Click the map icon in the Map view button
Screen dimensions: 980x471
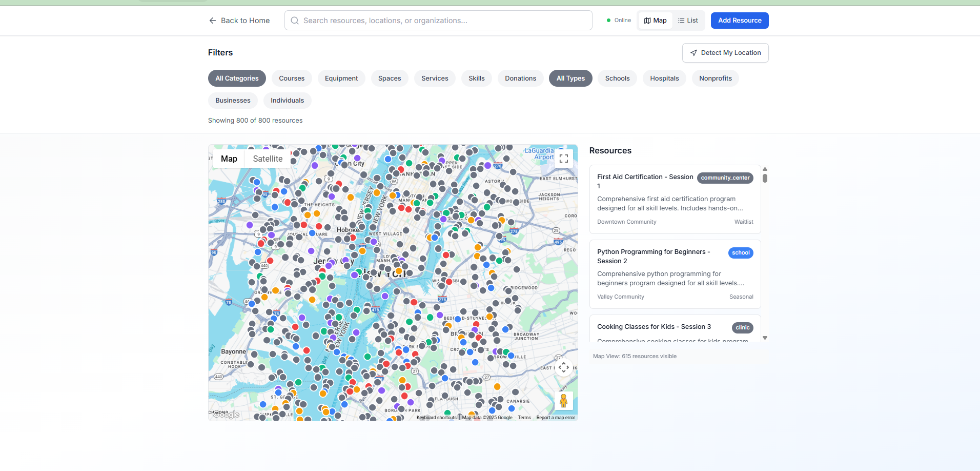(647, 21)
